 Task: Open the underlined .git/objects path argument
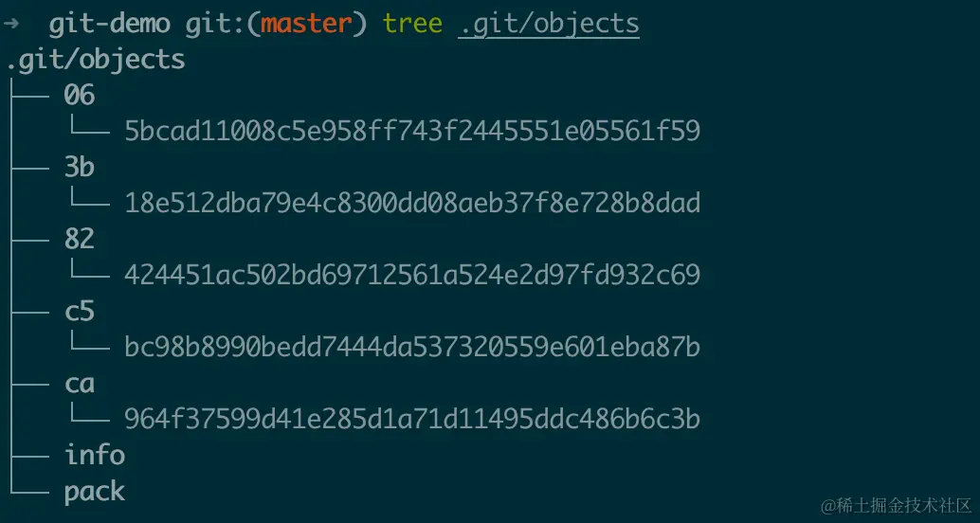point(549,25)
